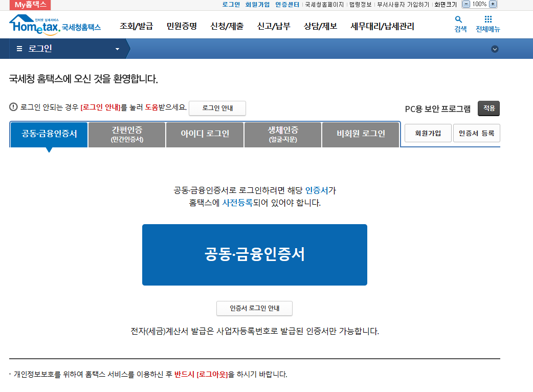Open 부서사용자 가입하기 link
Image resolution: width=533 pixels, height=392 pixels.
[x=403, y=5]
